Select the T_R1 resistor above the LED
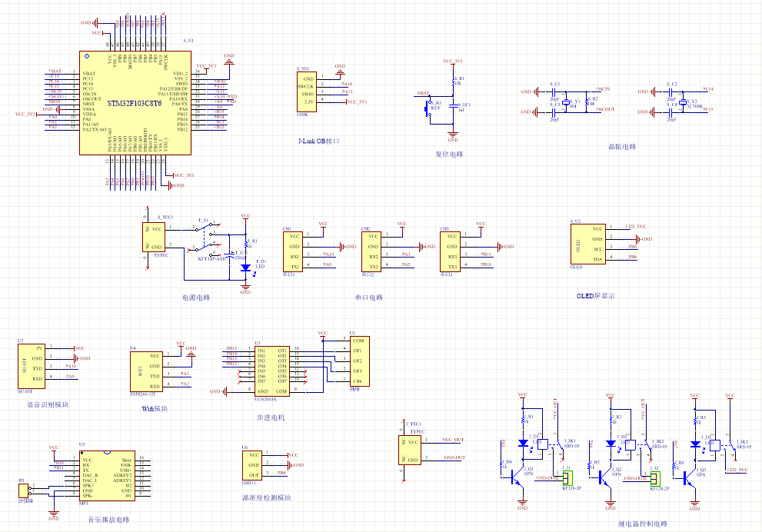The width and height of the screenshot is (762, 532). pyautogui.click(x=246, y=244)
